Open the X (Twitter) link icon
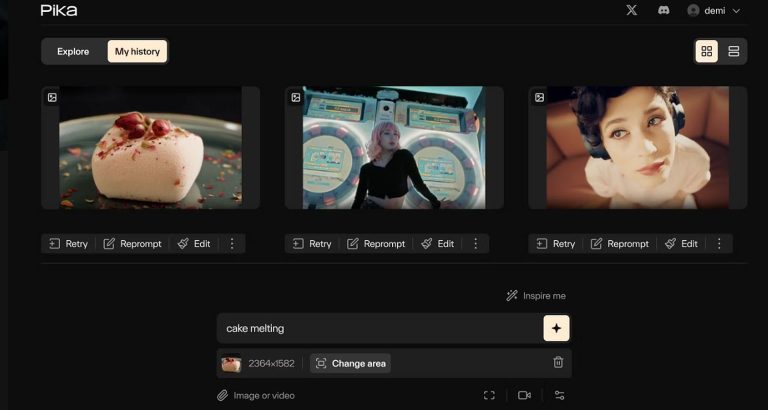The width and height of the screenshot is (768, 410). (631, 10)
